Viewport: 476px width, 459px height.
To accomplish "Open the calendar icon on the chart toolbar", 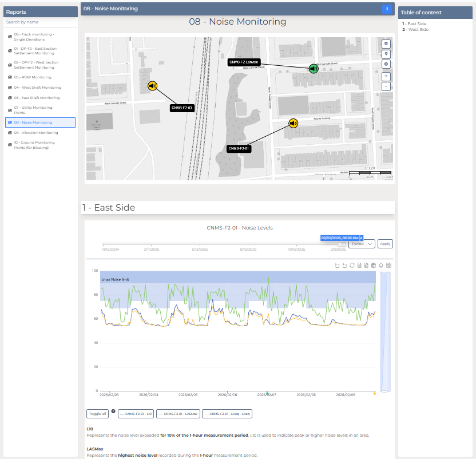I will point(374,265).
